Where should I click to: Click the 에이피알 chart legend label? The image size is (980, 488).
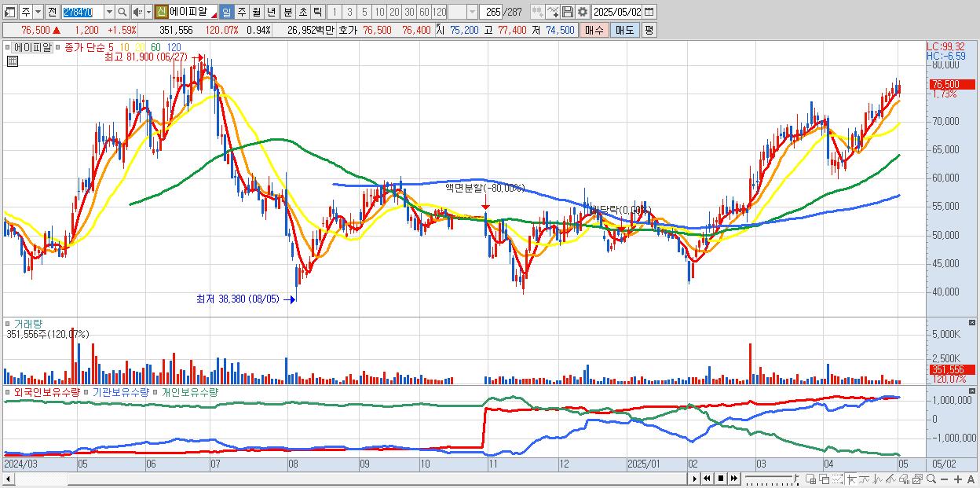32,47
